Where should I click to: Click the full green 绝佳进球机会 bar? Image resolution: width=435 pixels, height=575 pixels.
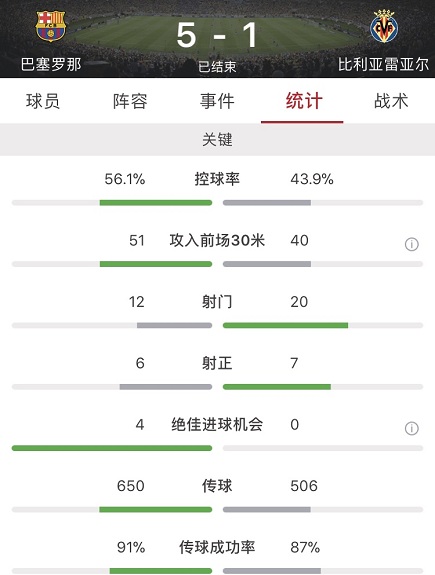[x=112, y=448]
